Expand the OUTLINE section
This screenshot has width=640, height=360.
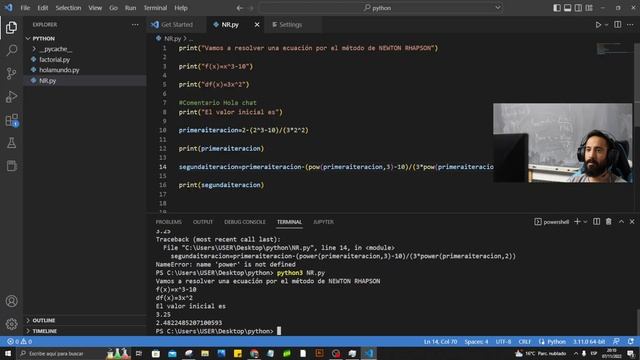[44, 320]
